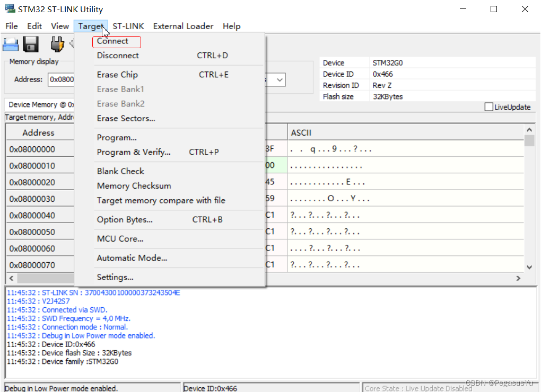Enable the LiveUpdate checkbox
This screenshot has width=541, height=392.
[x=488, y=106]
